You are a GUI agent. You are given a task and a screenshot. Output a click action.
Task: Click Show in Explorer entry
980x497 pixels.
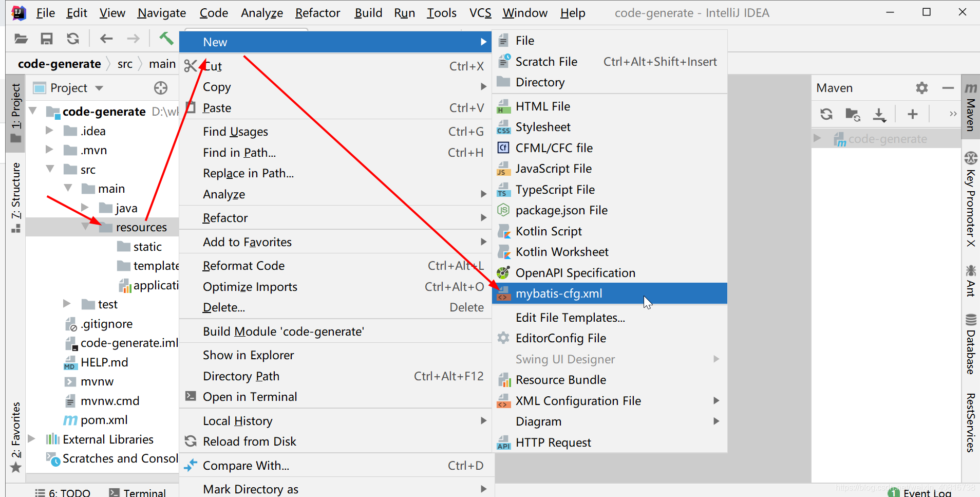(x=335, y=355)
